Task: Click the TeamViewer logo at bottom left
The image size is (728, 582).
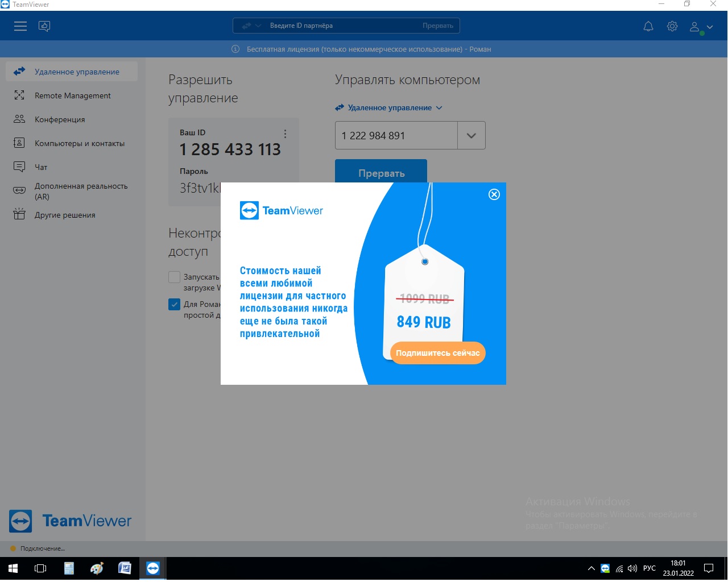Action: pos(71,521)
